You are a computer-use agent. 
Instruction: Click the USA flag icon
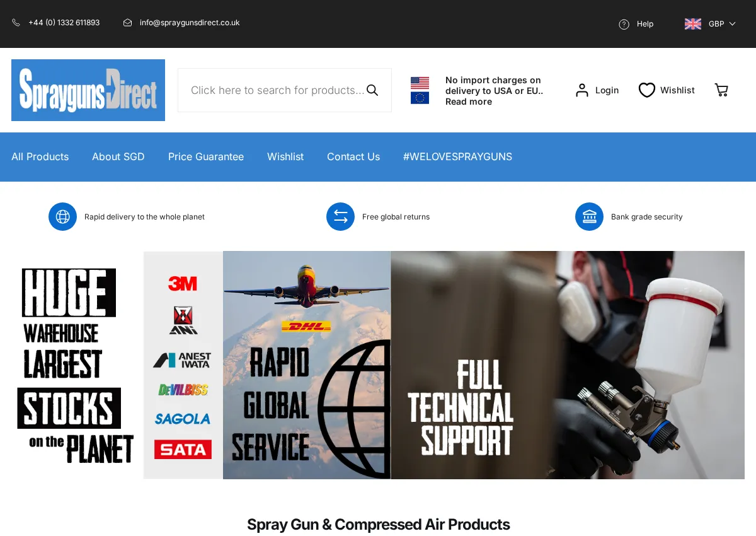(x=420, y=83)
